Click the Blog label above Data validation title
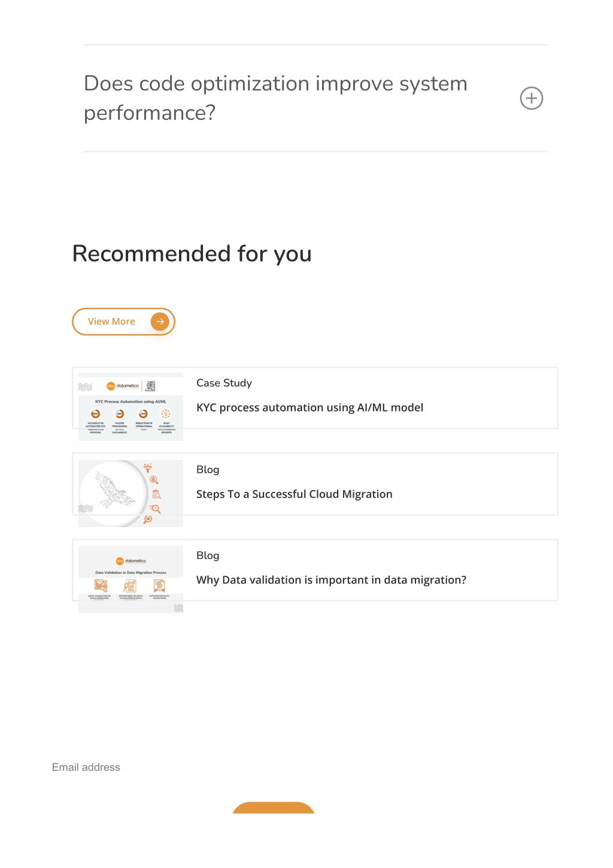613x868 pixels. 208,556
